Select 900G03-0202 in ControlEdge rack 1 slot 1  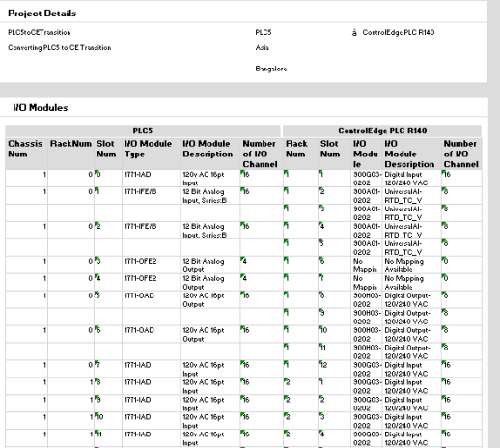[x=367, y=179]
